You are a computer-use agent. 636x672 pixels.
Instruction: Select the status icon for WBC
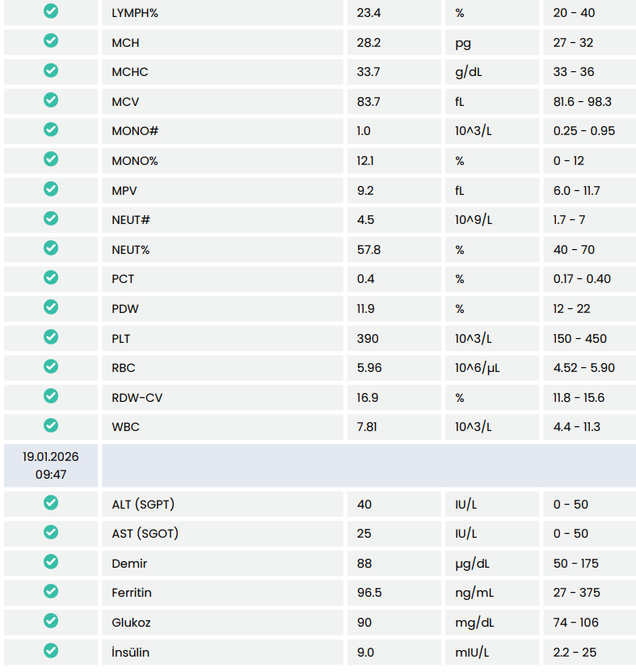pyautogui.click(x=50, y=425)
